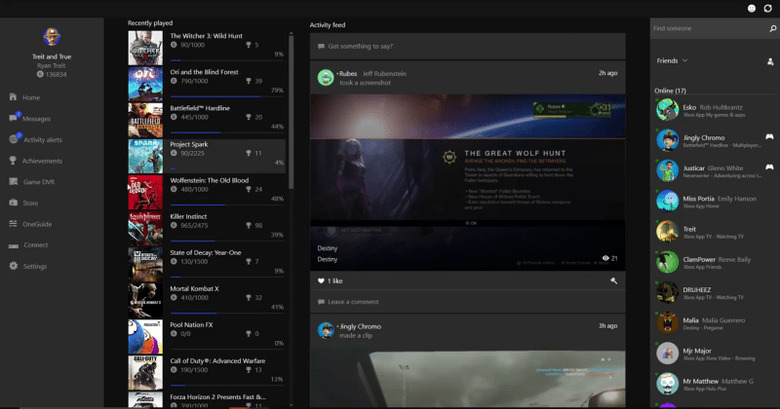Open Call of Duty: Advanced Warfare entry

click(206, 373)
